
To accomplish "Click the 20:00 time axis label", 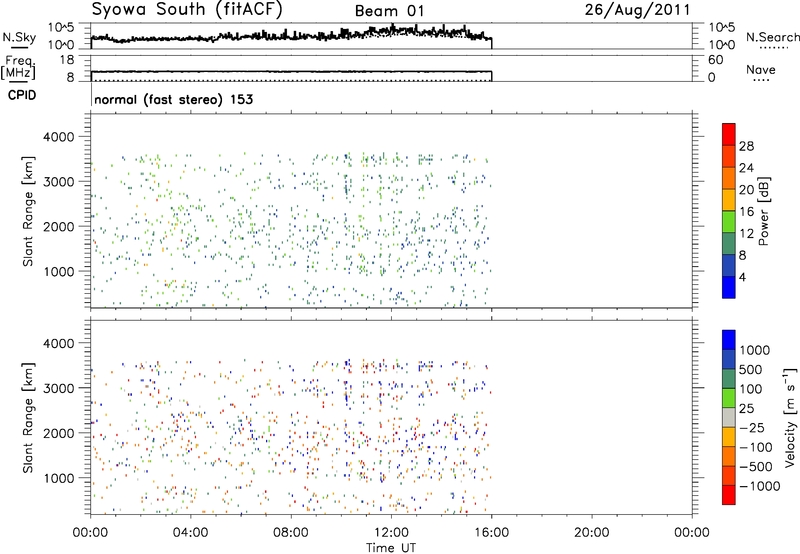I will (x=592, y=533).
